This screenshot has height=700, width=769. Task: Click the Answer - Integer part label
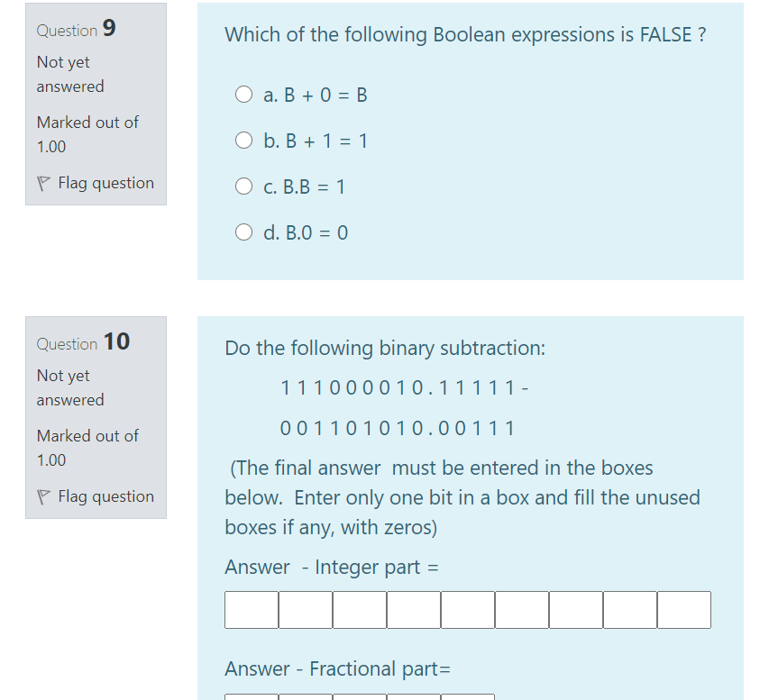331,567
